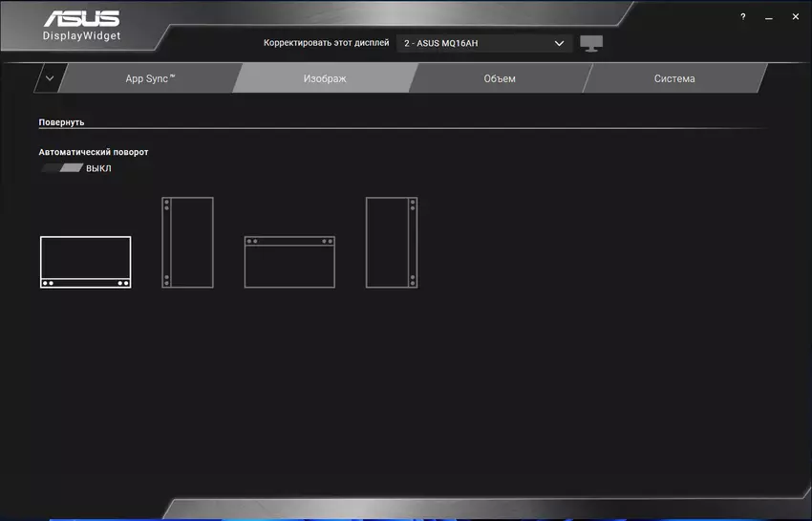Click the monitor icon beside display selector
Viewport: 812px width, 521px height.
591,44
